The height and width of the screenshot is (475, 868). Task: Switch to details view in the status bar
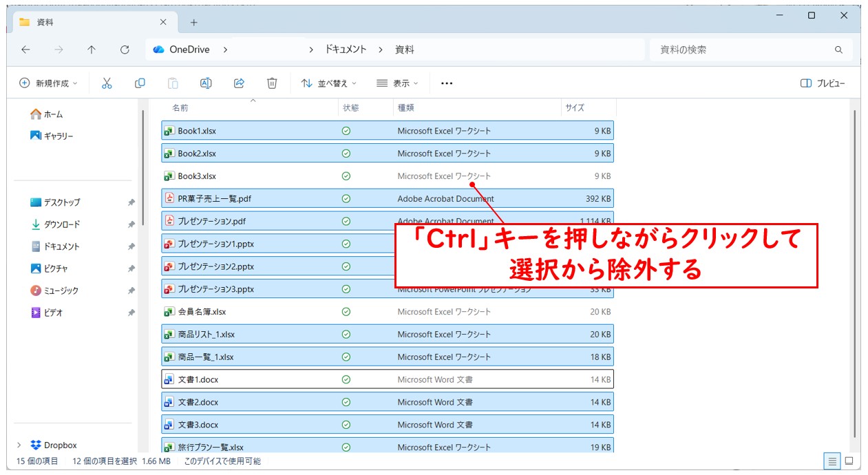point(832,461)
